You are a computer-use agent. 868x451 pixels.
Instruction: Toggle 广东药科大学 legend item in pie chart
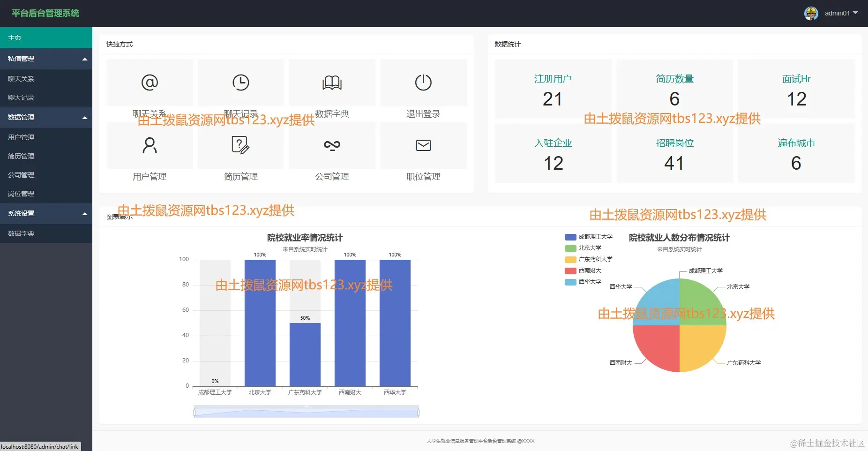589,259
